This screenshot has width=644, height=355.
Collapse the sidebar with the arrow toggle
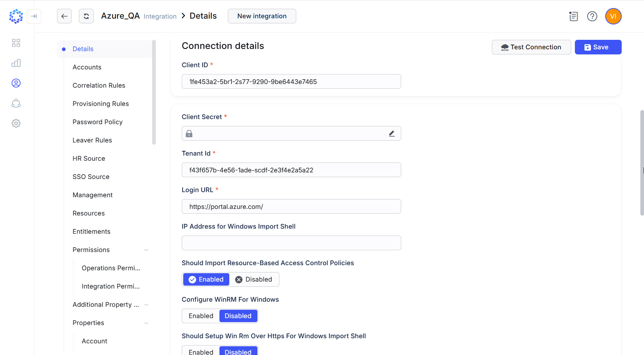point(34,16)
